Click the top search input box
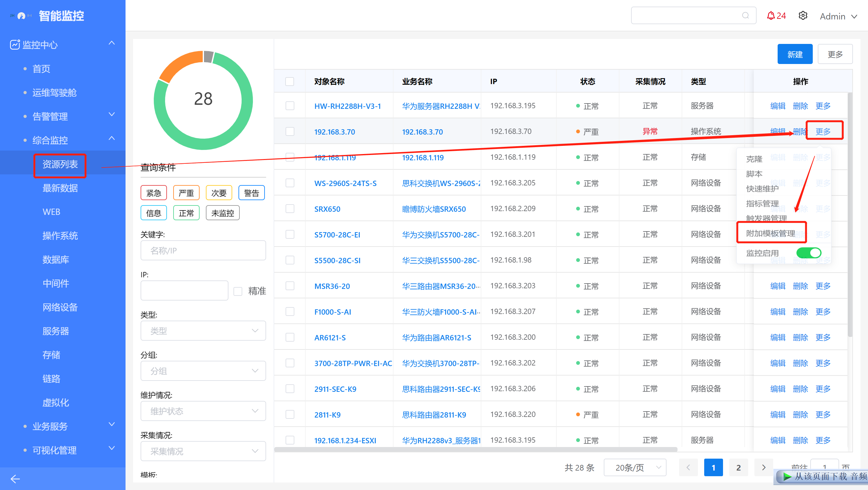 click(694, 15)
